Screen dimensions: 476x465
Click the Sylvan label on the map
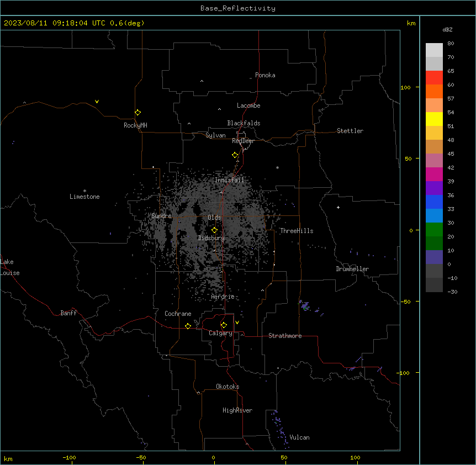tap(215, 135)
